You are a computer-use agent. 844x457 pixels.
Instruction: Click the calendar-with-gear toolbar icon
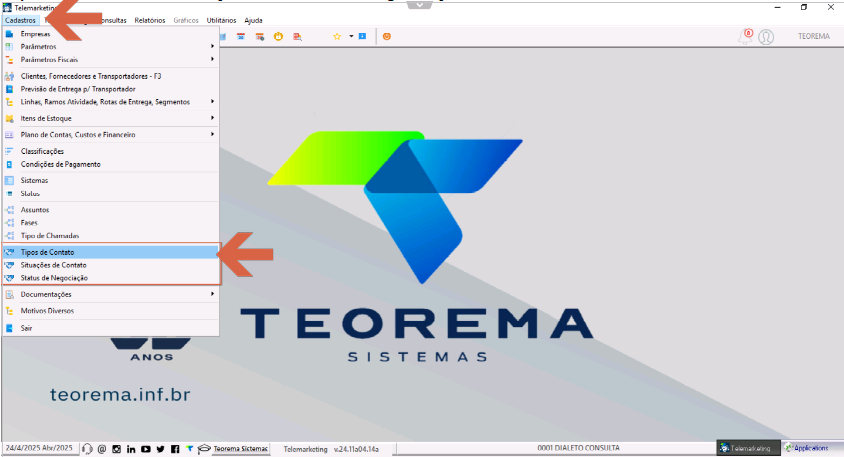tap(259, 37)
